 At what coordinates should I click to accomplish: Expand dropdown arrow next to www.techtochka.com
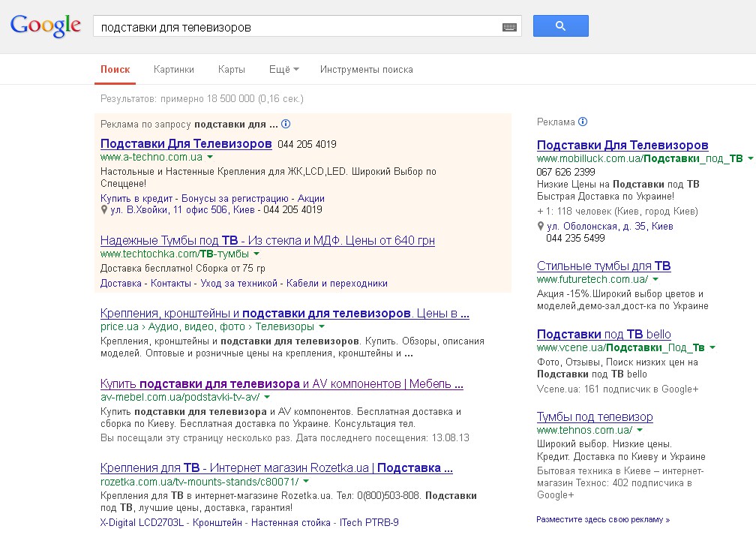tap(256, 254)
